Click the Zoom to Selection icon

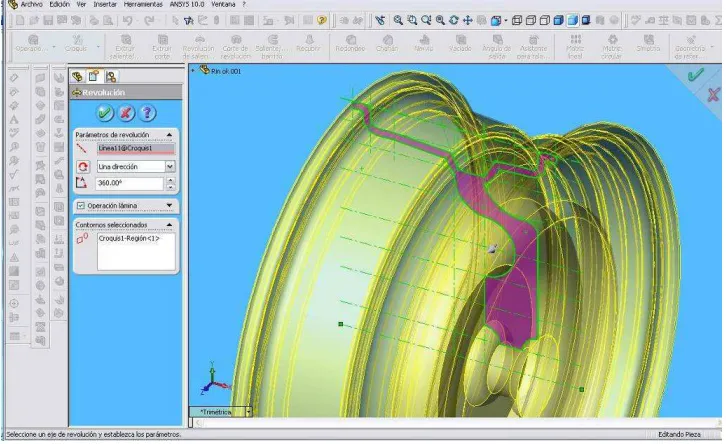[x=440, y=20]
